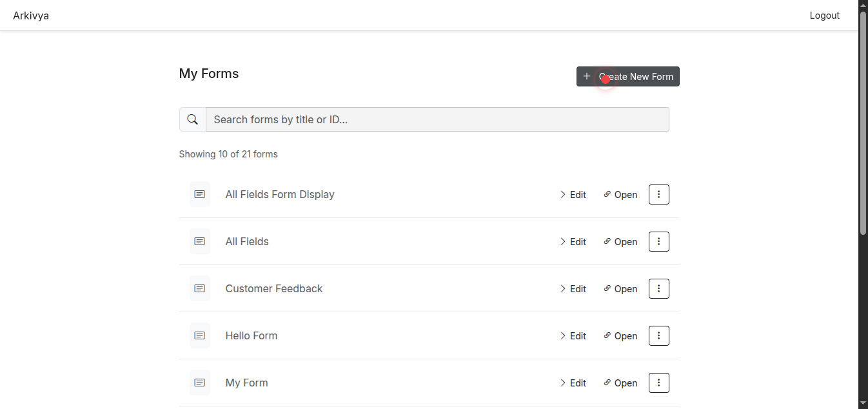Click form icon beside All Fields Form Display
Viewport: 868px width, 409px height.
click(x=200, y=194)
